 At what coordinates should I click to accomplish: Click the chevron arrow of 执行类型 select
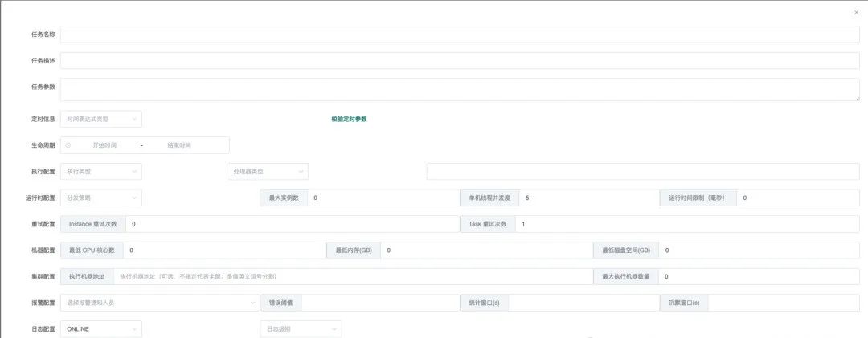click(x=134, y=172)
